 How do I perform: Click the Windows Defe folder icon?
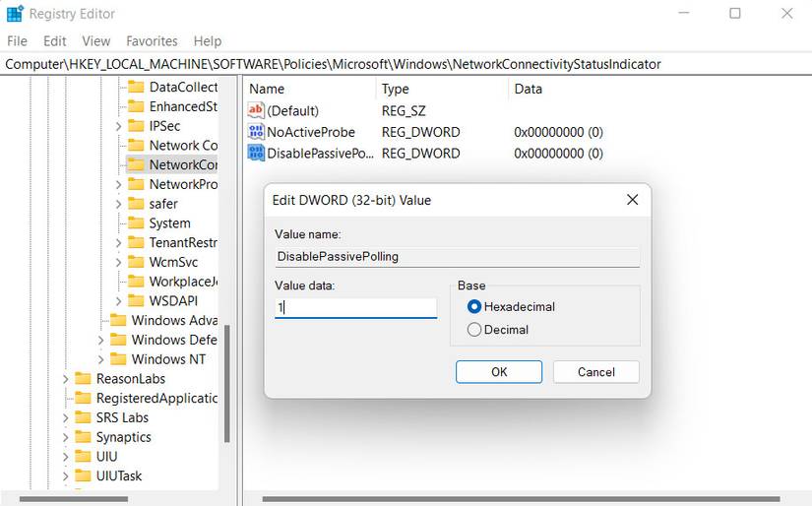[x=118, y=340]
